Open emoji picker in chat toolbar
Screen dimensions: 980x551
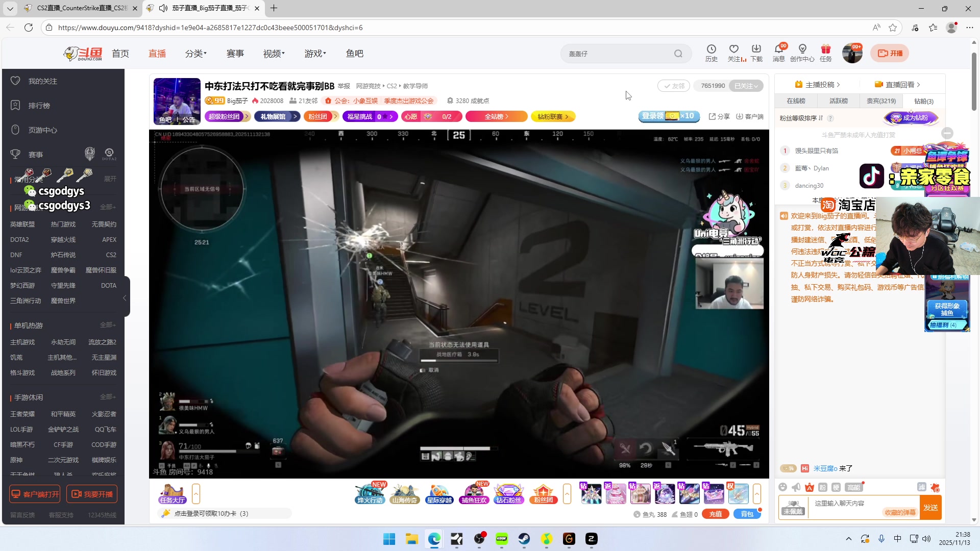coord(783,487)
